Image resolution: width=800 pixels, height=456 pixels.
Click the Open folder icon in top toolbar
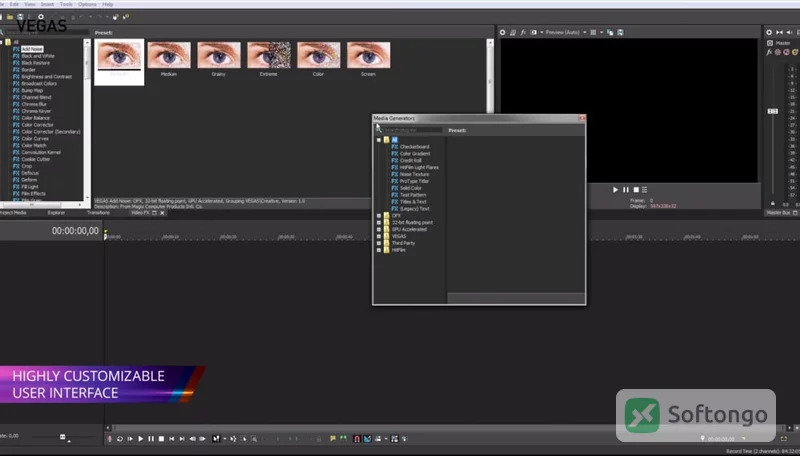[x=10, y=17]
